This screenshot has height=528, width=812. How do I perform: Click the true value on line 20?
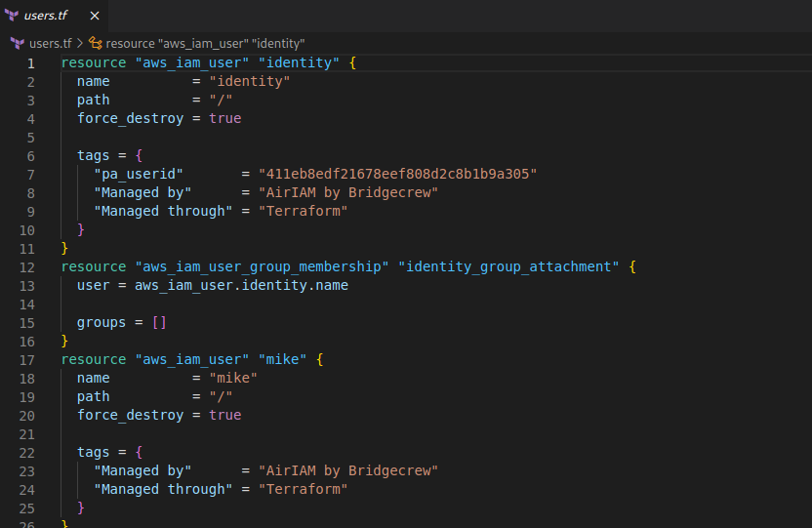[x=224, y=415]
